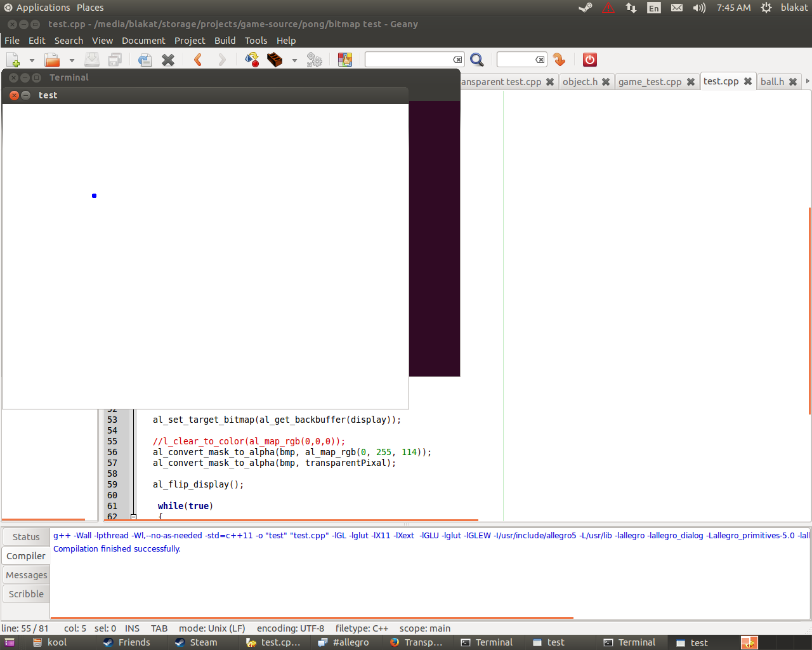Screen dimensions: 812x650
Task: Close the object.h tab
Action: point(606,82)
